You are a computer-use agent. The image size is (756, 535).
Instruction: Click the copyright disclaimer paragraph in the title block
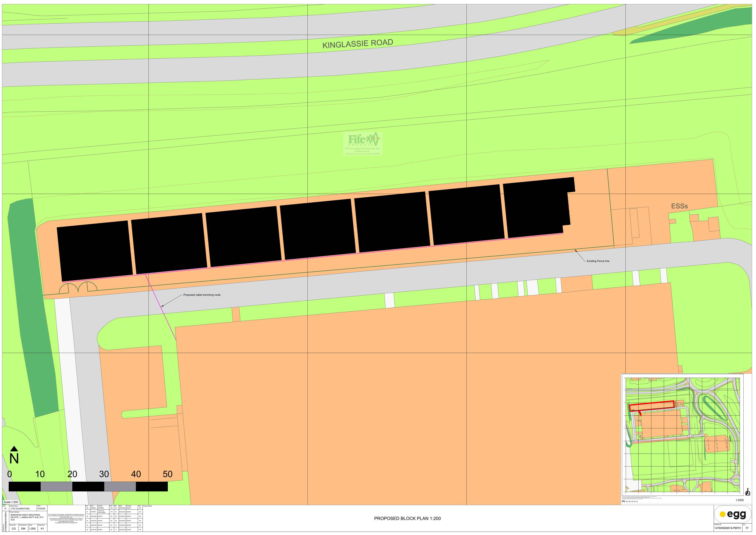point(66,519)
